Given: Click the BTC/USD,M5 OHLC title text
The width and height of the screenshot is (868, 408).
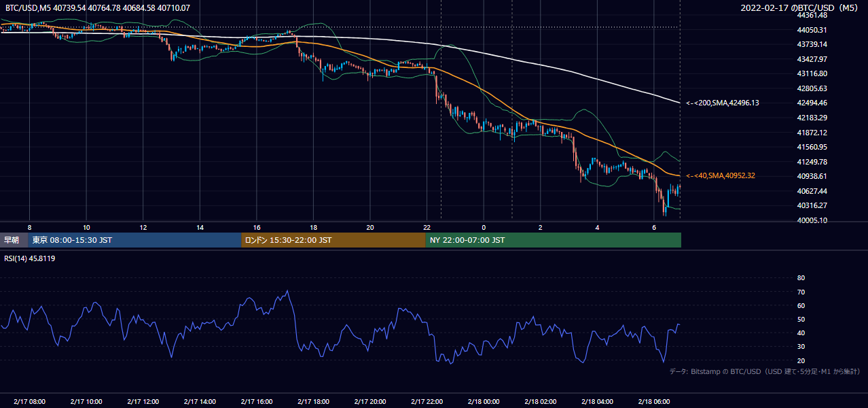Looking at the screenshot, I should (98, 8).
